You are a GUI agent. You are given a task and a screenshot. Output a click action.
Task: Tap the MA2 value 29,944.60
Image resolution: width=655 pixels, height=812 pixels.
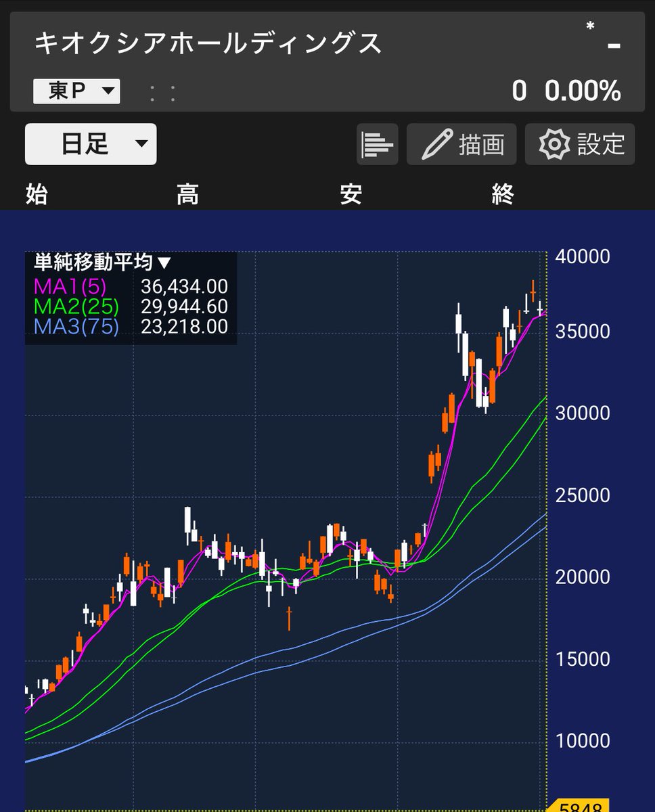coord(185,307)
